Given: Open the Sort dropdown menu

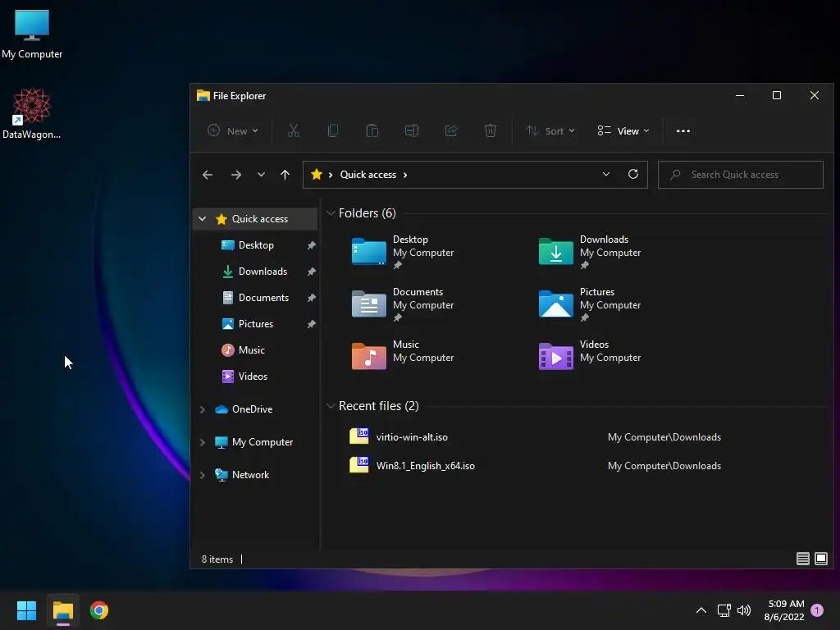Looking at the screenshot, I should pos(550,130).
